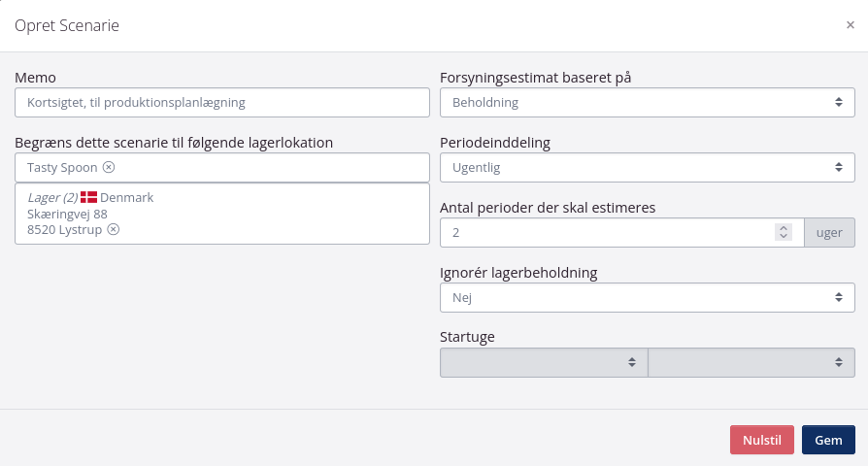Open the second Startuge dropdown
Image resolution: width=868 pixels, height=466 pixels.
(751, 362)
